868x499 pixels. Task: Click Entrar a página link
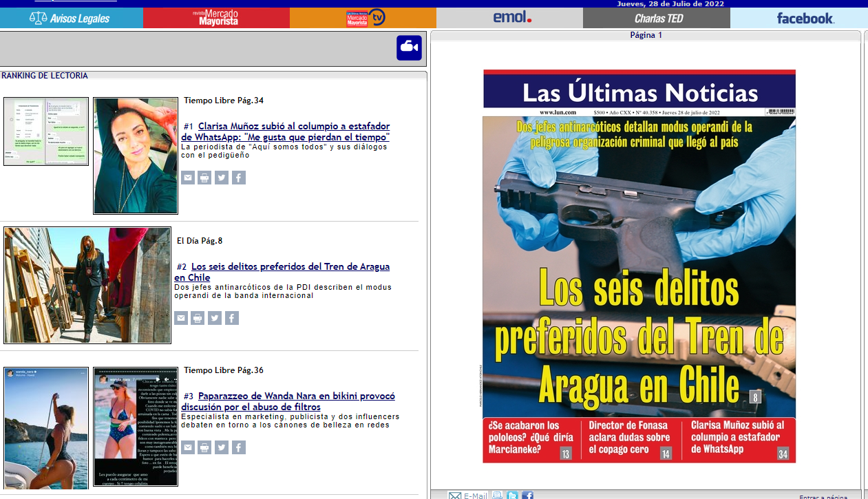[x=823, y=497]
